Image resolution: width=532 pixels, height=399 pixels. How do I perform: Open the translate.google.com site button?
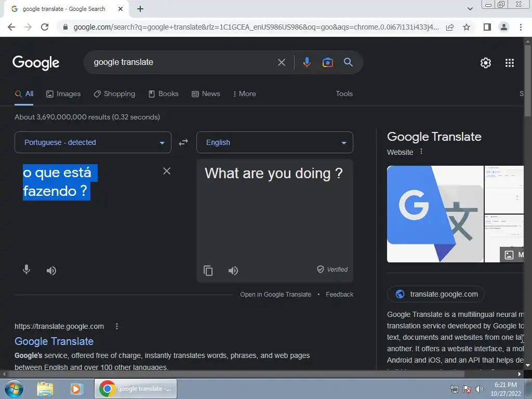click(436, 294)
